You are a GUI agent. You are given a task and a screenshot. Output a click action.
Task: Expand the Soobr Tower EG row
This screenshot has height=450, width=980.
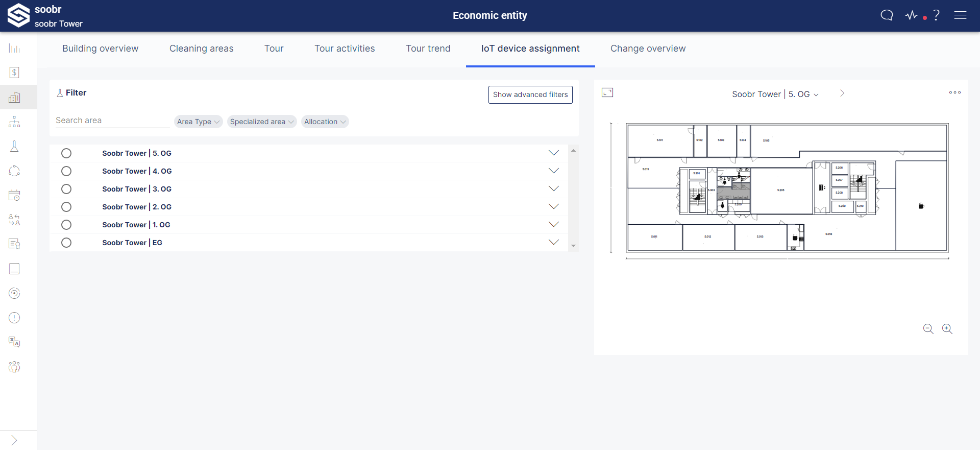click(x=554, y=242)
